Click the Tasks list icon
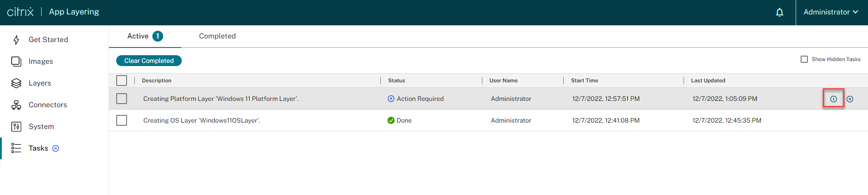Viewport: 868px width, 195px height. (x=16, y=148)
